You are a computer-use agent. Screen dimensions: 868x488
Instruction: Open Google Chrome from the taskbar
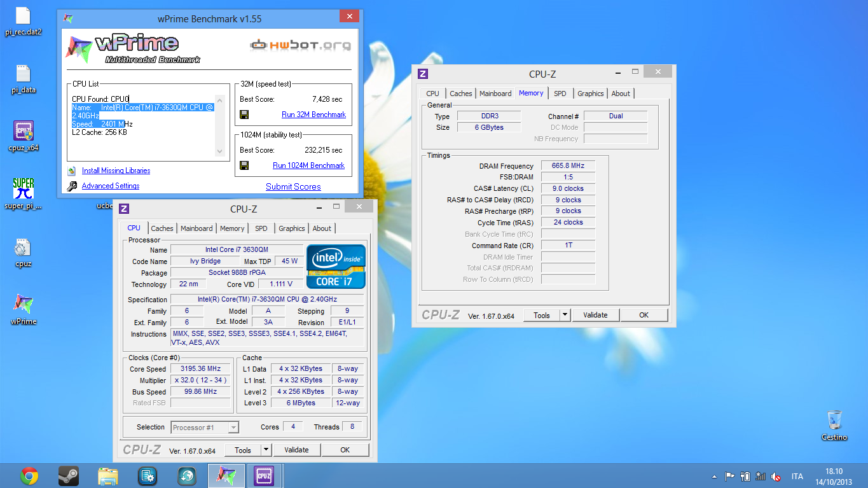coord(29,476)
